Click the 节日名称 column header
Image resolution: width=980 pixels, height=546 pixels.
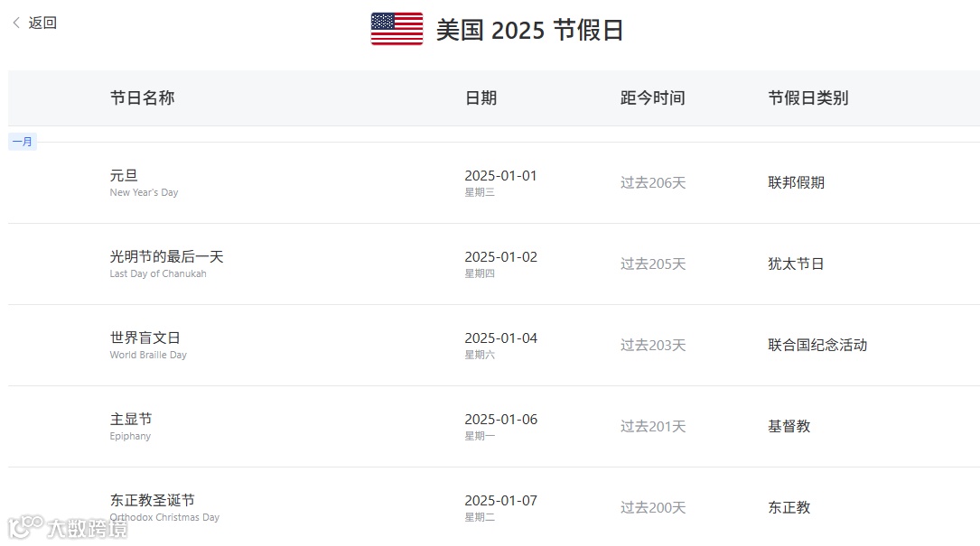[x=142, y=98]
